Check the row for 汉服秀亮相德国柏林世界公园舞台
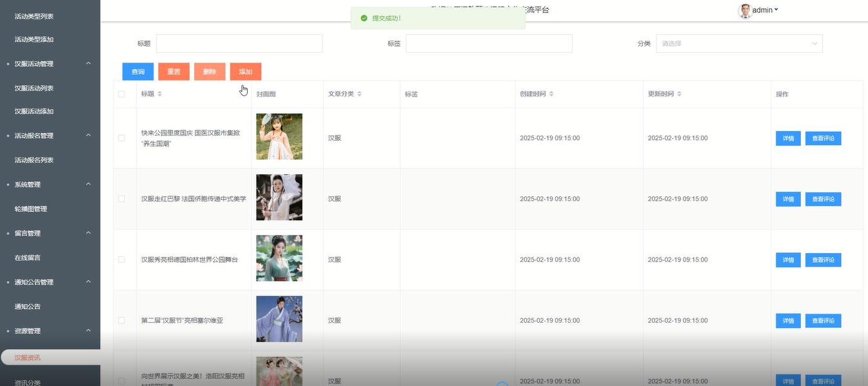Viewport: 868px width, 386px height. [121, 259]
